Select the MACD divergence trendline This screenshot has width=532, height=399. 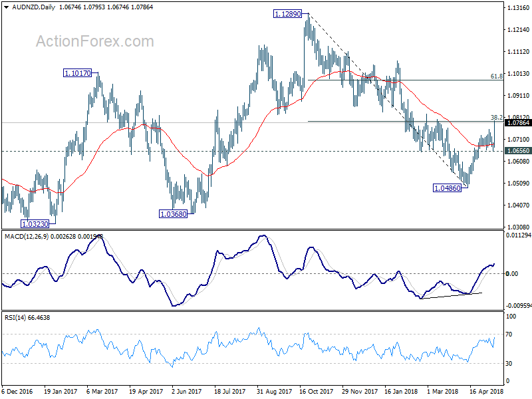click(x=451, y=295)
